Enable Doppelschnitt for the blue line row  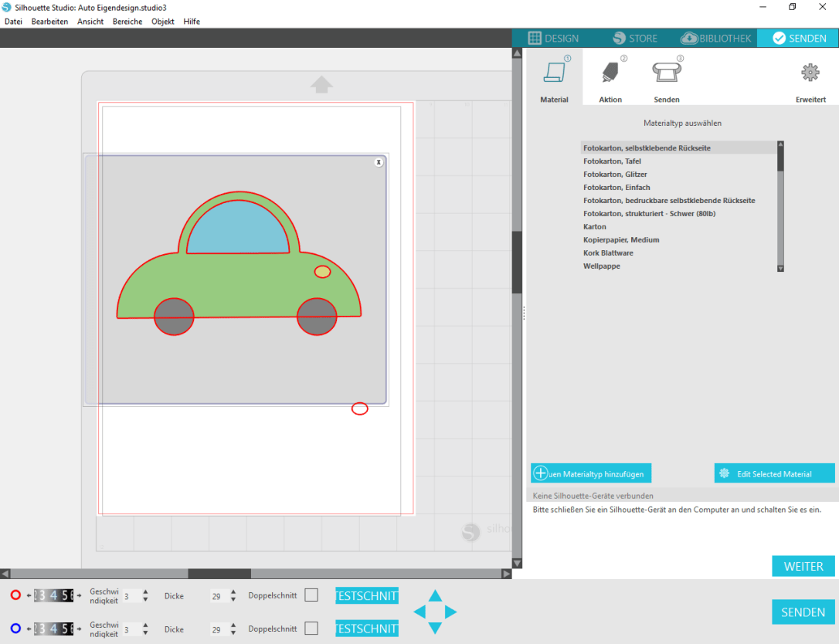click(311, 629)
